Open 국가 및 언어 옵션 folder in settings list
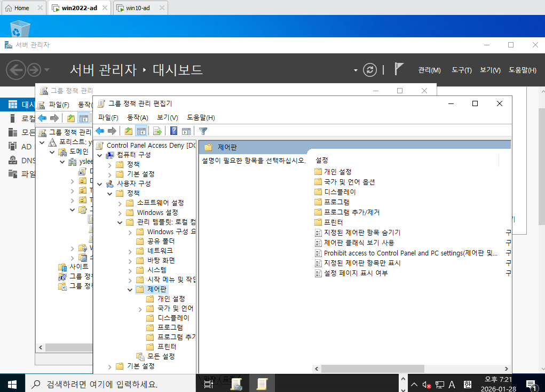 click(x=344, y=181)
